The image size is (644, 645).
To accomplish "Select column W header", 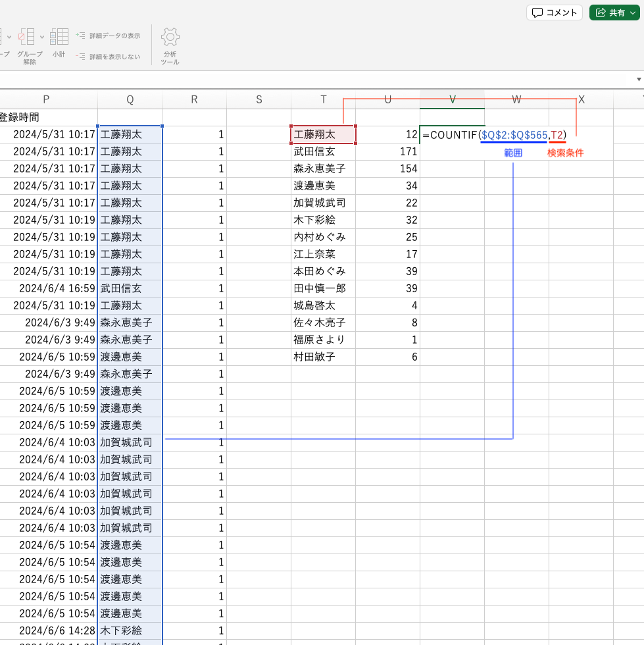I will click(x=516, y=99).
